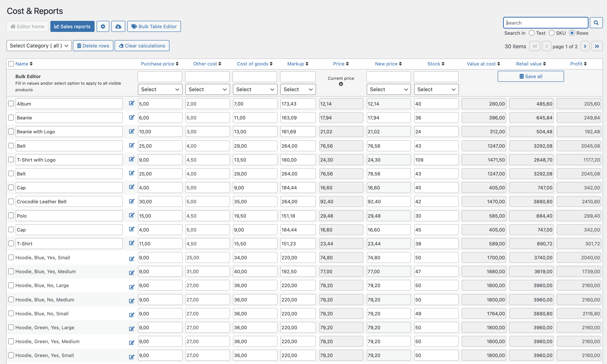Select the Rows search radio button
This screenshot has height=364, width=607.
[x=572, y=33]
